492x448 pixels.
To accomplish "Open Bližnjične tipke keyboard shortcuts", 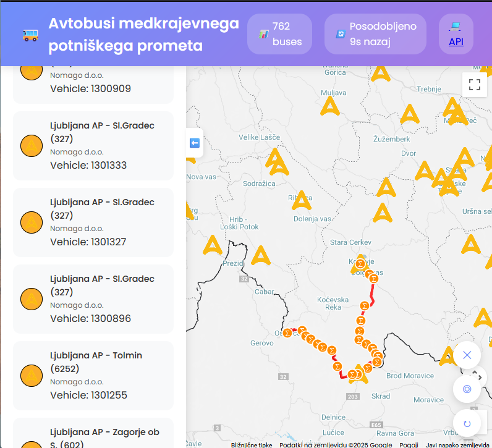I will (x=252, y=444).
